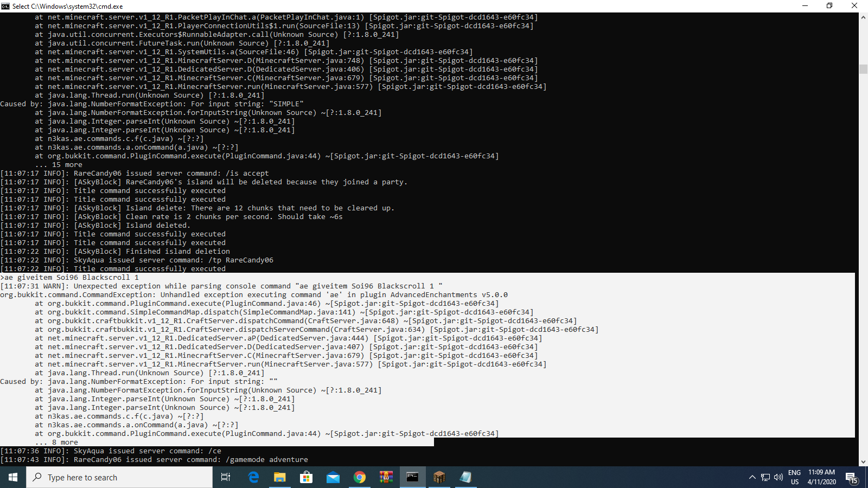Click the line "[ASkyBlock] Finished island deletion"
Screen dimensions: 868x488
tap(115, 252)
